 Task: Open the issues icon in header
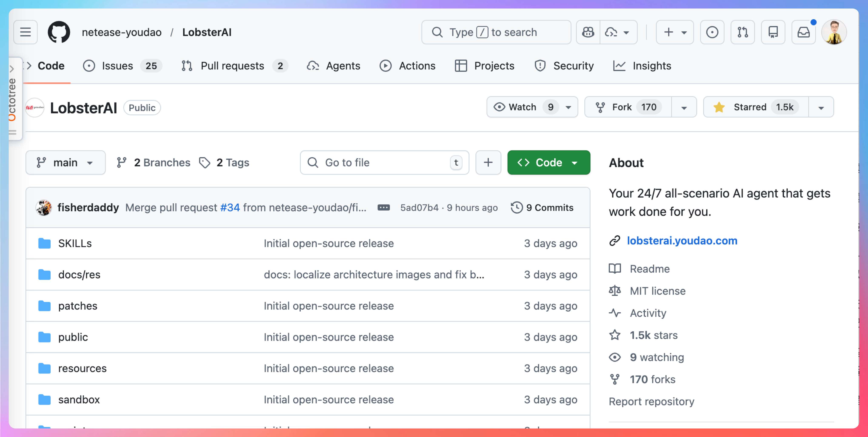(x=712, y=32)
